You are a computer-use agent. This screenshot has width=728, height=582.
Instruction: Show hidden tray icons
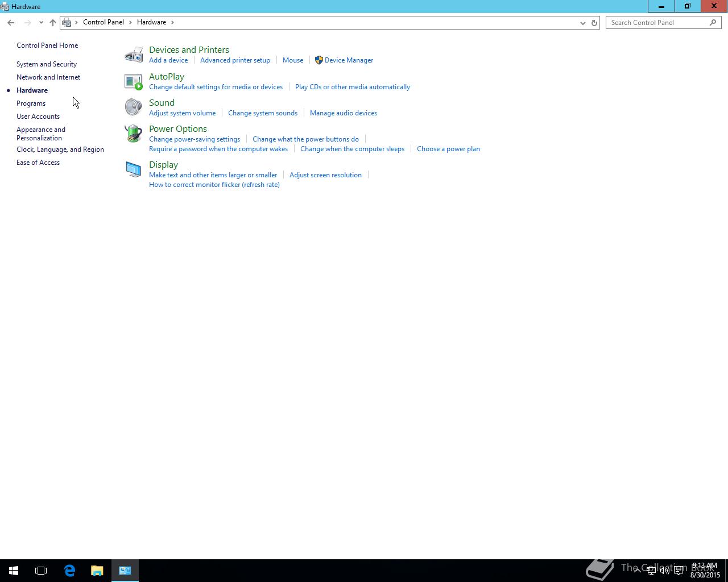coord(637,571)
